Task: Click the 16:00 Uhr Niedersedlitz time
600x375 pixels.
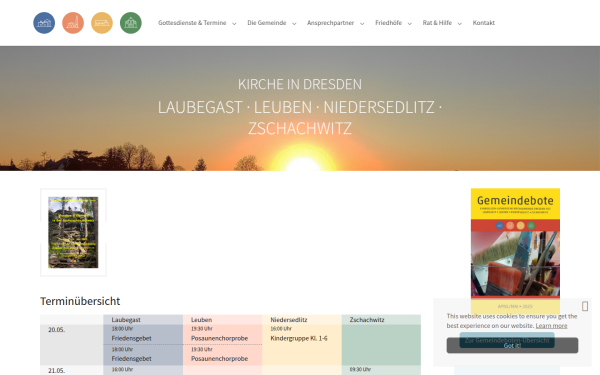Action: tap(281, 329)
